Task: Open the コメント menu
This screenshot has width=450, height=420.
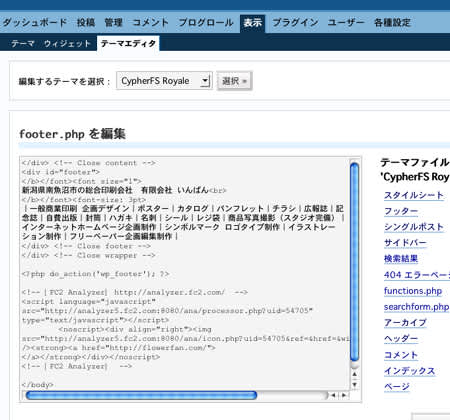Action: [x=151, y=23]
